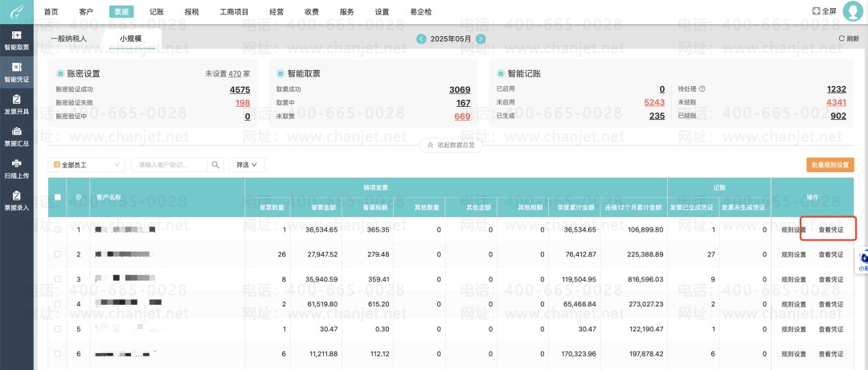The width and height of the screenshot is (868, 370).
Task: Open the 扫描上传 sidebar icon
Action: (x=17, y=168)
